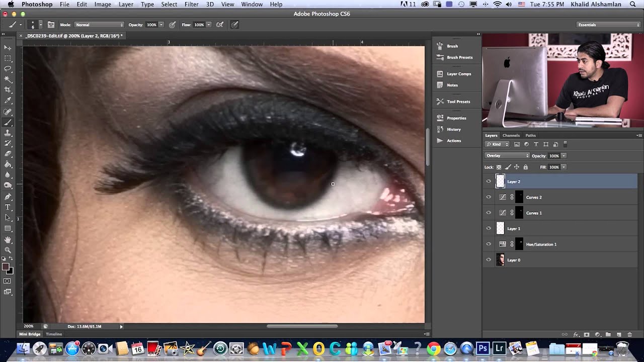Switch to the Channels tab
Screen dimensions: 644x362
click(x=511, y=135)
